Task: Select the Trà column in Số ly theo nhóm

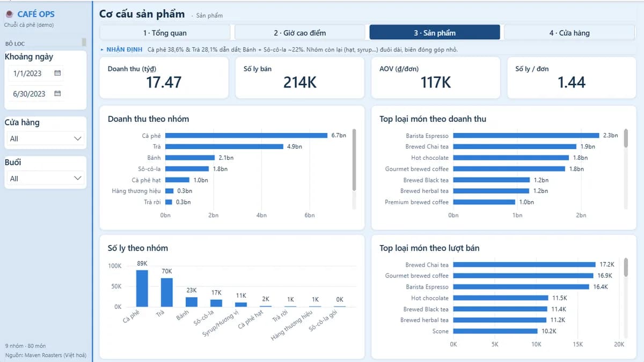Action: (167, 292)
